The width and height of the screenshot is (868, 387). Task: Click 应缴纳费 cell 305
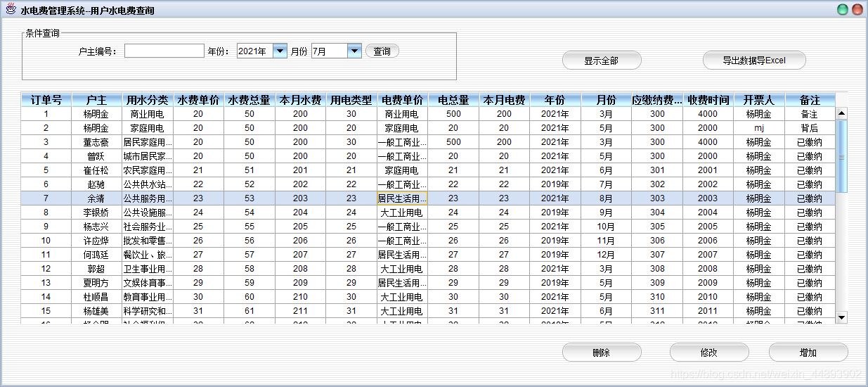[x=657, y=227]
